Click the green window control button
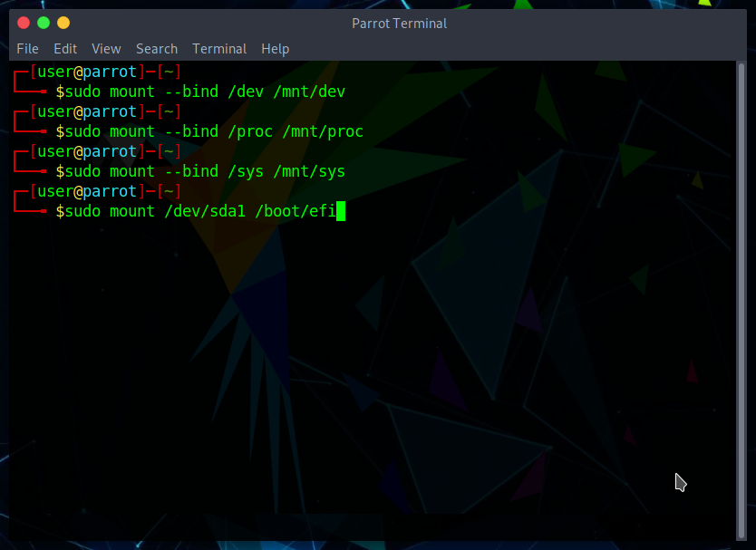756x550 pixels. pyautogui.click(x=44, y=23)
